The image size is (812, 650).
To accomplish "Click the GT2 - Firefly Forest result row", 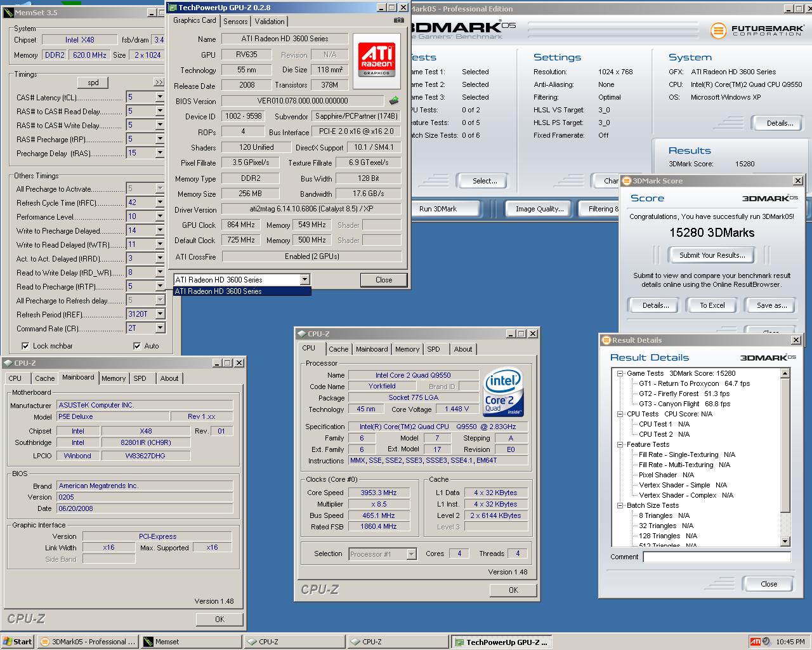I will click(684, 394).
